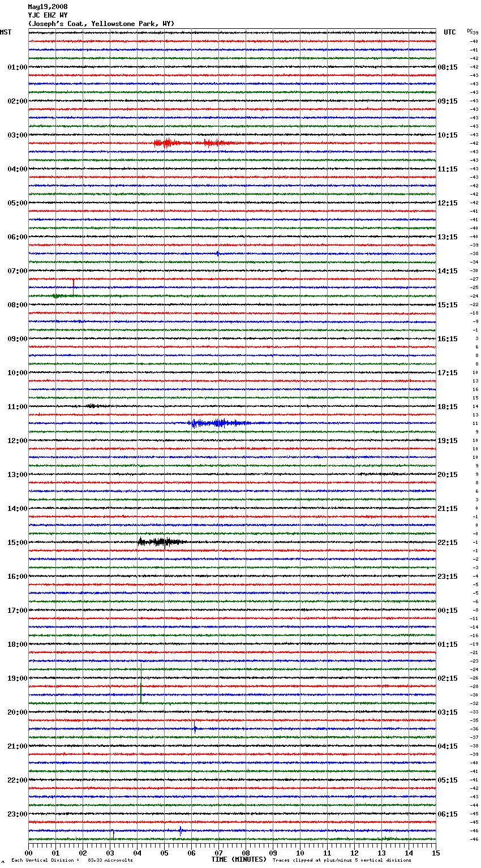Select the 03:00 MST time label
The image size is (481, 868).
pyautogui.click(x=17, y=135)
